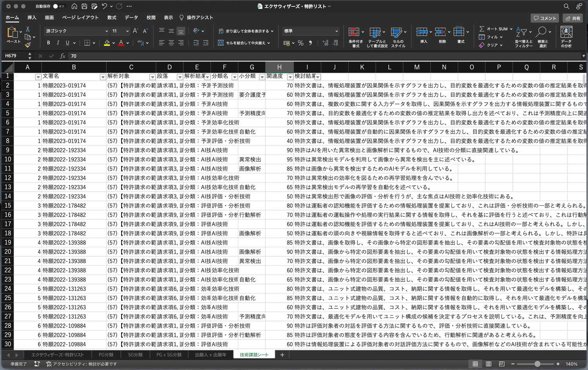
Task: Open the 游ゴシック font name dropdown
Action: (106, 31)
